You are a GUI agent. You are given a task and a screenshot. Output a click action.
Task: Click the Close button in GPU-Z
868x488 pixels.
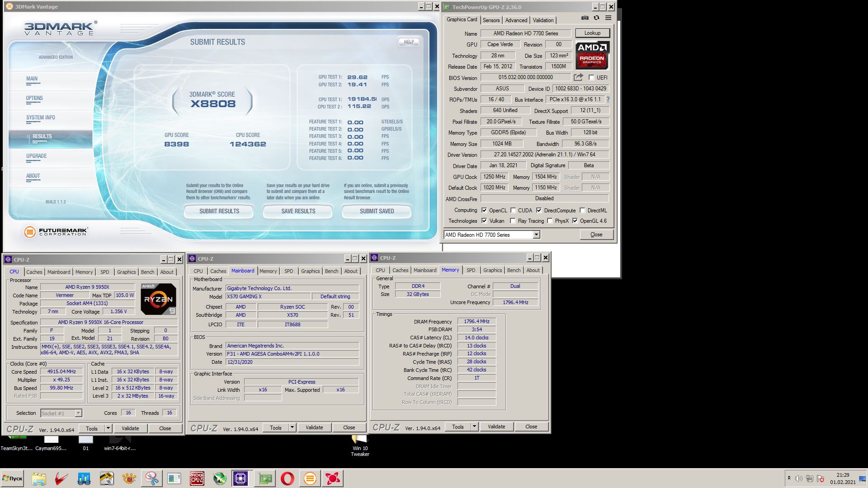pos(596,235)
